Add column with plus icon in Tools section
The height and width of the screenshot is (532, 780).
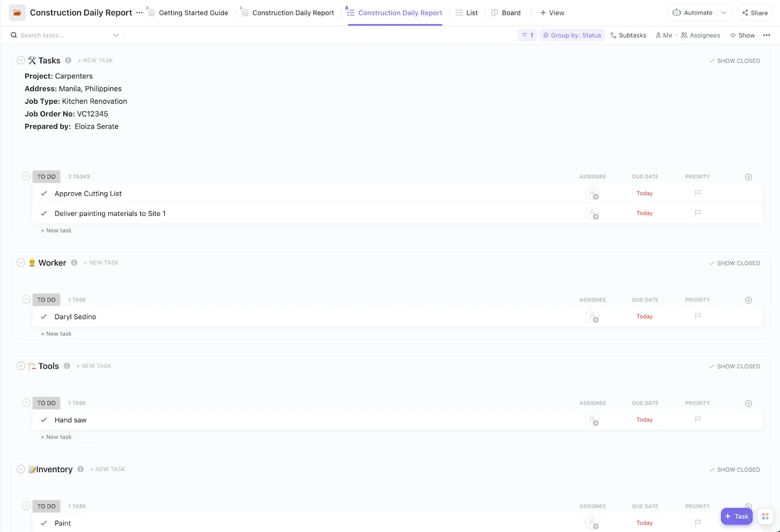[748, 404]
